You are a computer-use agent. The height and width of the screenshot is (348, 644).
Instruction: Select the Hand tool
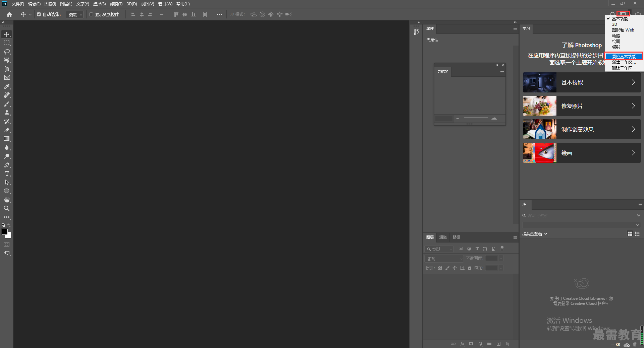click(x=7, y=200)
